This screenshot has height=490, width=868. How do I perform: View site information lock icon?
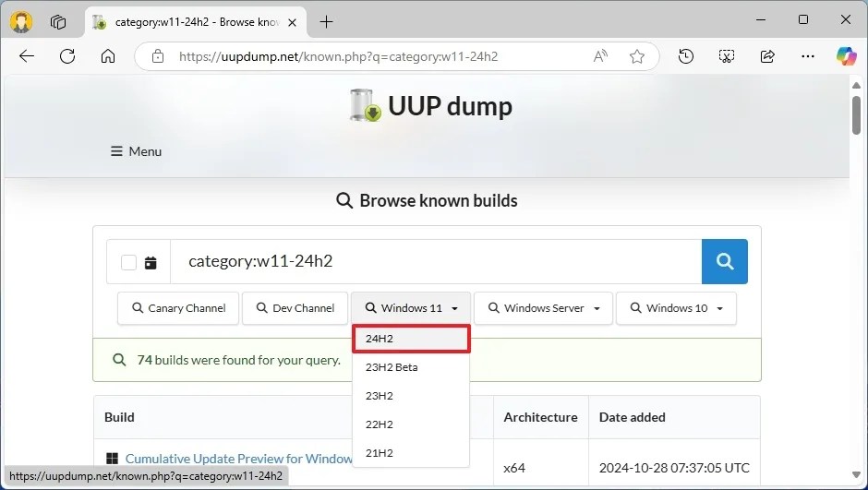pos(158,56)
